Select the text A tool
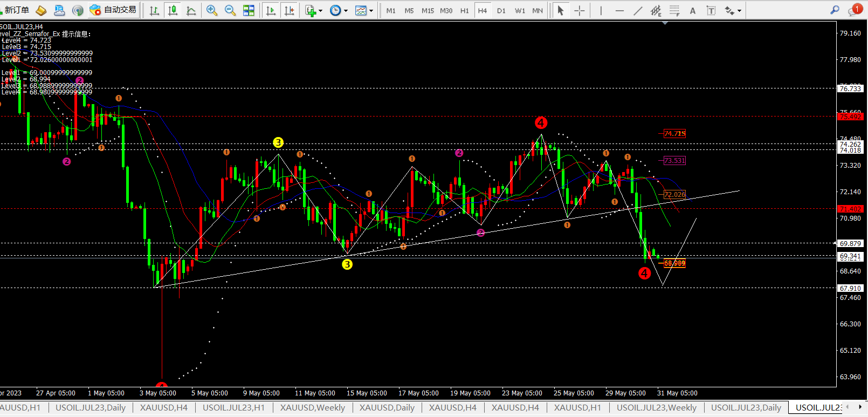The height and width of the screenshot is (417, 868). [693, 10]
